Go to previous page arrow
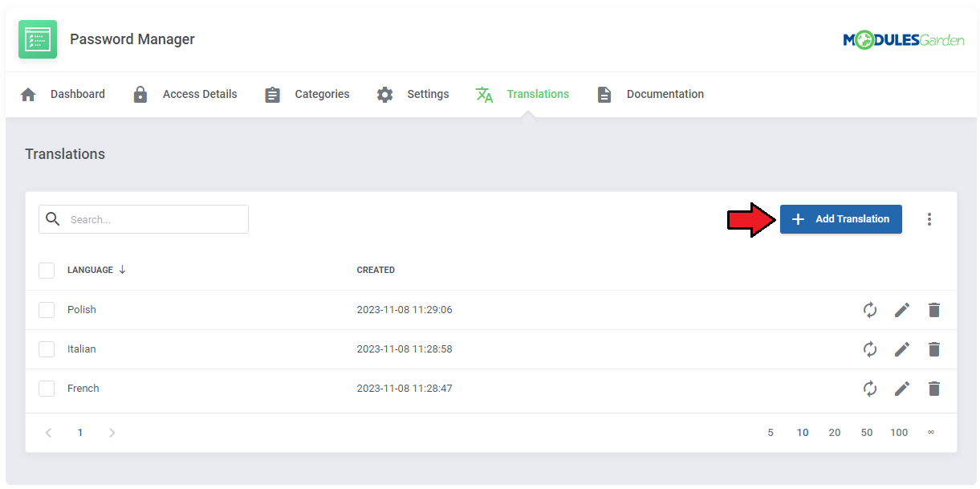This screenshot has width=980, height=489. [48, 433]
